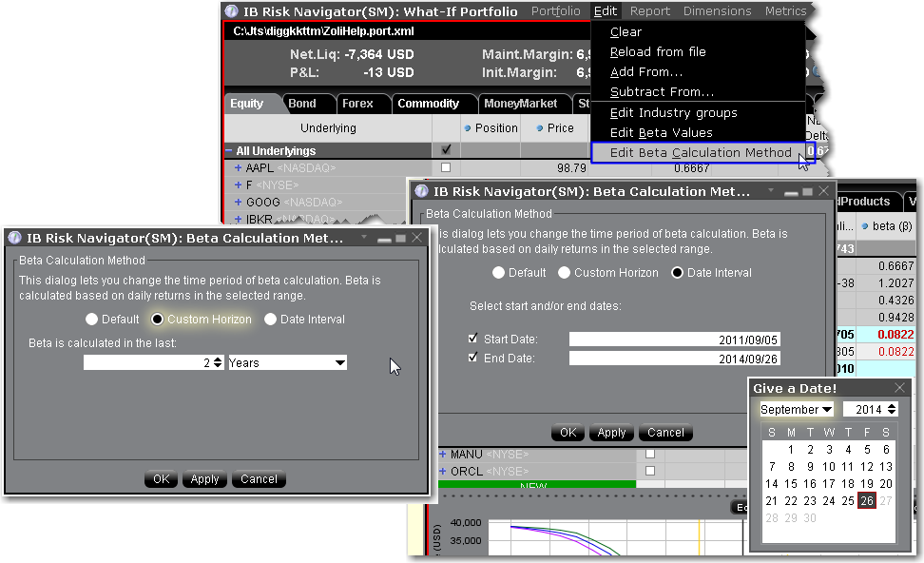The height and width of the screenshot is (563, 924).
Task: Adjust the 2014 year stepper in calendar
Action: [x=891, y=410]
